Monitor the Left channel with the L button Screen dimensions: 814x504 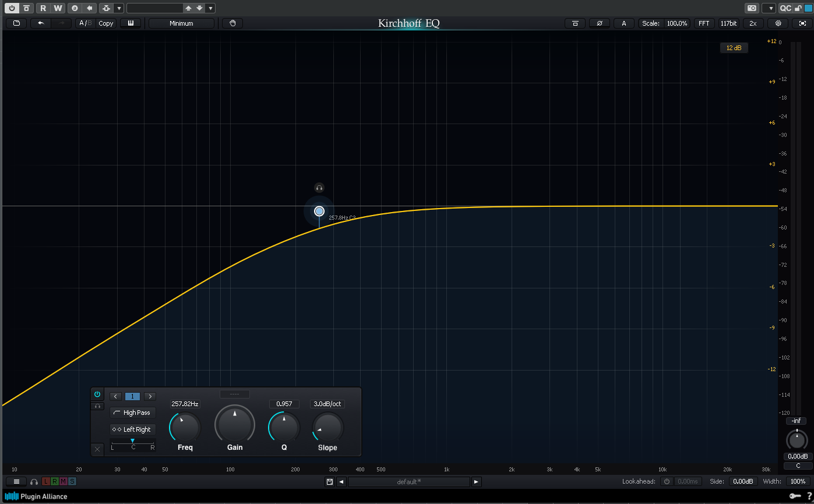46,481
